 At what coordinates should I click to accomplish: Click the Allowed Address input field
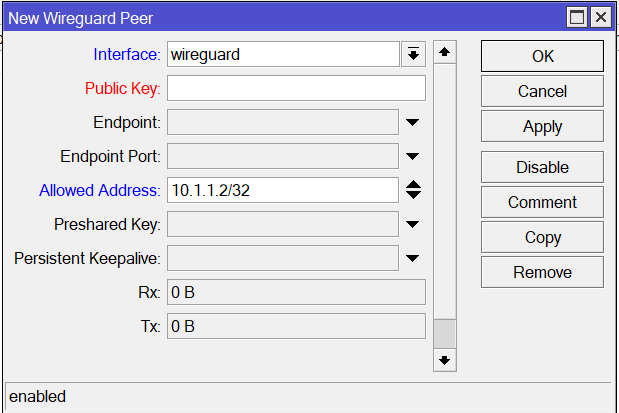tap(283, 190)
